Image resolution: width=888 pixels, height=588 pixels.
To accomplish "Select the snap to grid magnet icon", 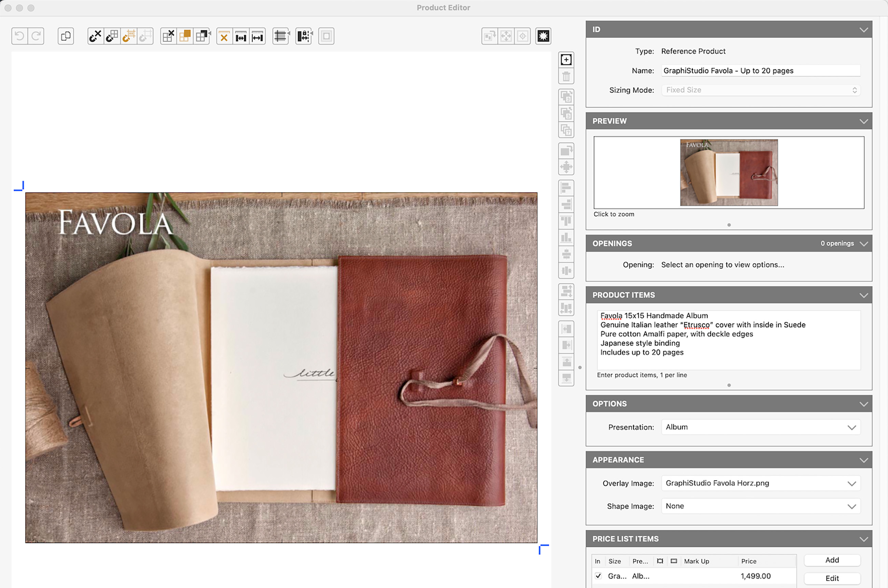I will (x=112, y=36).
